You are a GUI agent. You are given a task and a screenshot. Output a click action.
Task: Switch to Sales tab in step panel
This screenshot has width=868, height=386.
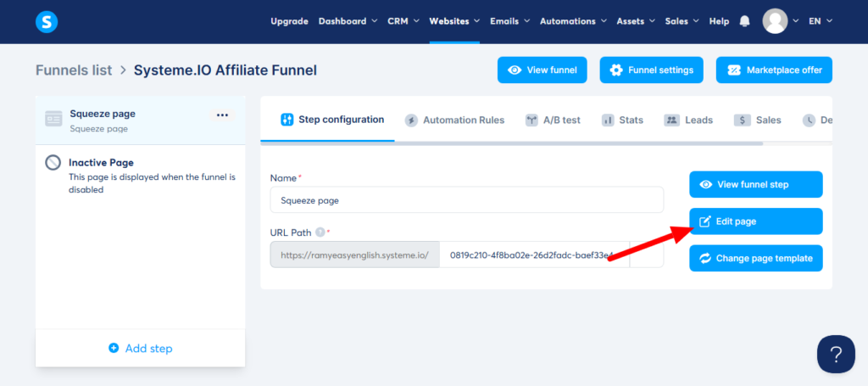click(x=757, y=120)
